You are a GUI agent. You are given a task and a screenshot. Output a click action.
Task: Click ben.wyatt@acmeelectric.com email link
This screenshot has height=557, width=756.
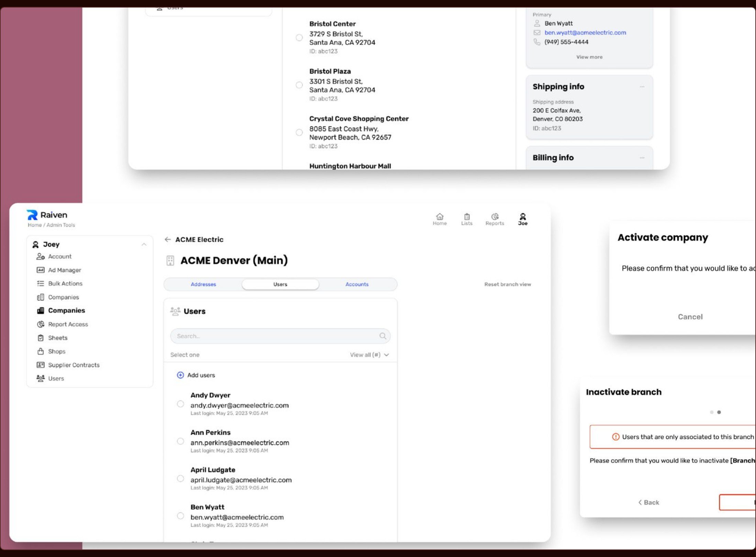(585, 33)
